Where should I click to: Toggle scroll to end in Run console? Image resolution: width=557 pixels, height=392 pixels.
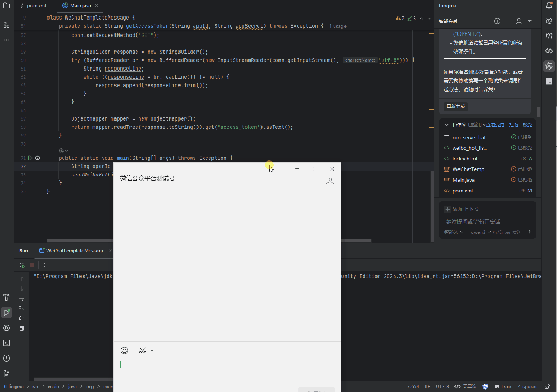[x=22, y=308]
